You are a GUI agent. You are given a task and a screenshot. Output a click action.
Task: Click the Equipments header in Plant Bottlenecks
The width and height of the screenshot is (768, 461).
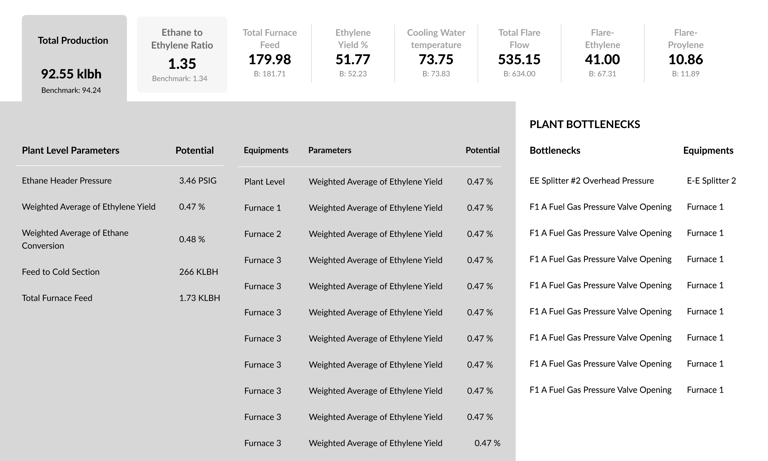[708, 150]
